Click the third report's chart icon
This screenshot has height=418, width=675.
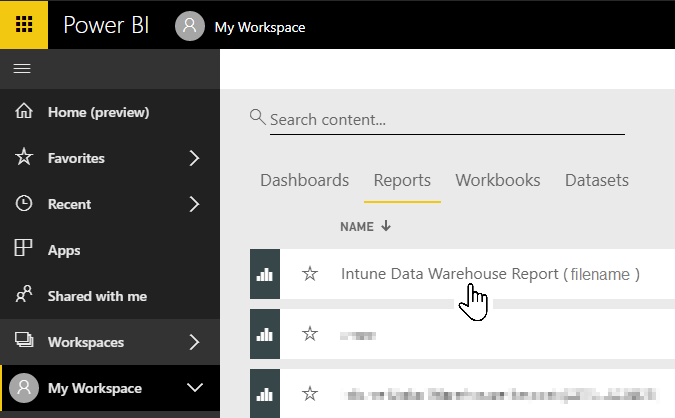[265, 393]
